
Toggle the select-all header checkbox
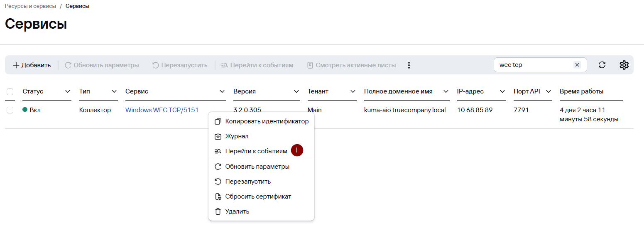pos(10,92)
